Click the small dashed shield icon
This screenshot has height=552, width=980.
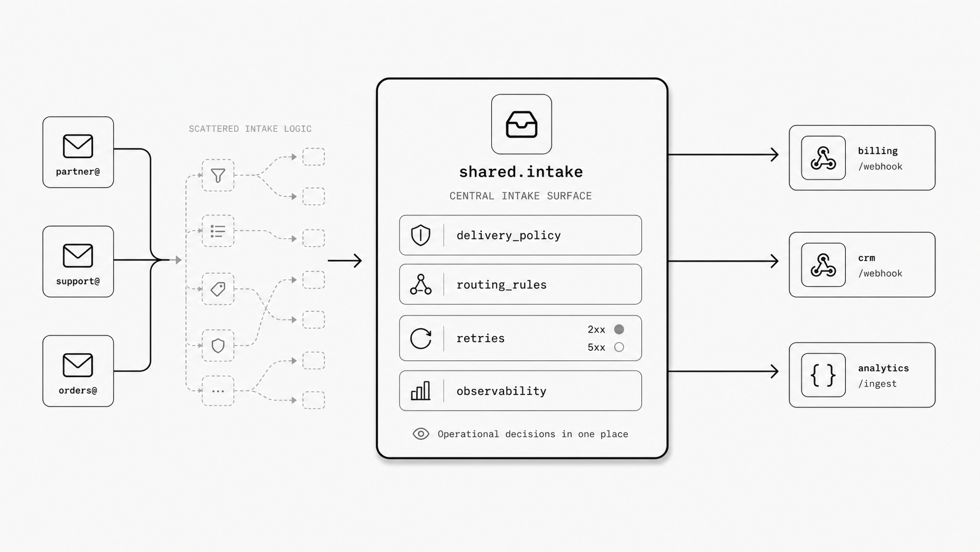[218, 346]
